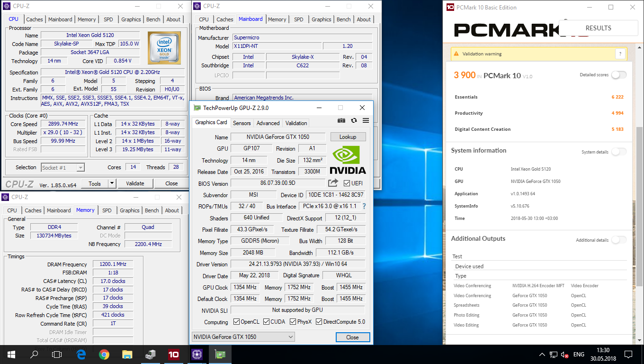The image size is (644, 364).
Task: Toggle the PhysX checkbox
Action: 292,322
